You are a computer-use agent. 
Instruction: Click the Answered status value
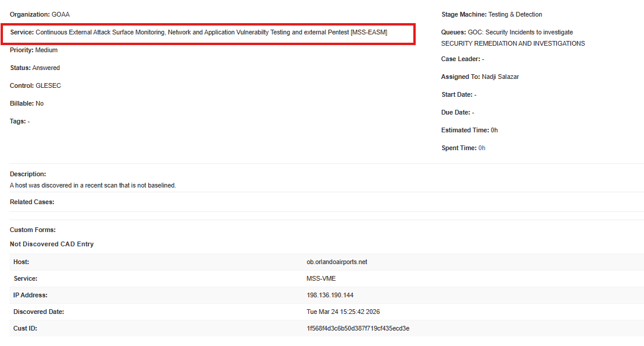pyautogui.click(x=46, y=68)
